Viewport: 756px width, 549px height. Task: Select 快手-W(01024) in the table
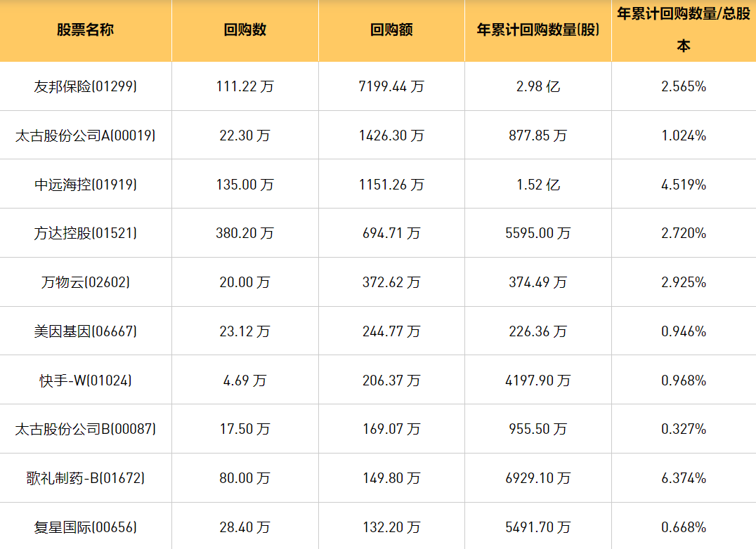click(85, 381)
